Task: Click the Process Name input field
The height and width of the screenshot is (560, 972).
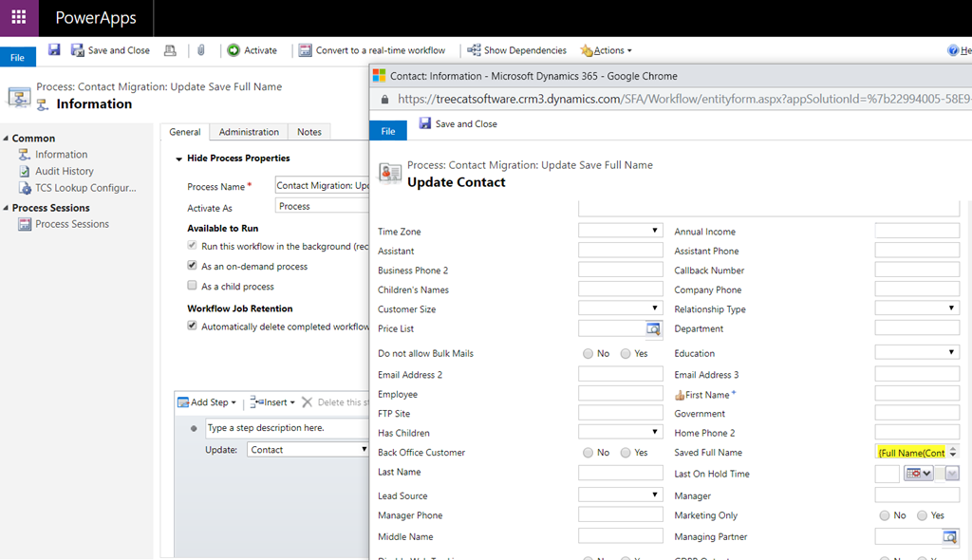Action: (322, 185)
